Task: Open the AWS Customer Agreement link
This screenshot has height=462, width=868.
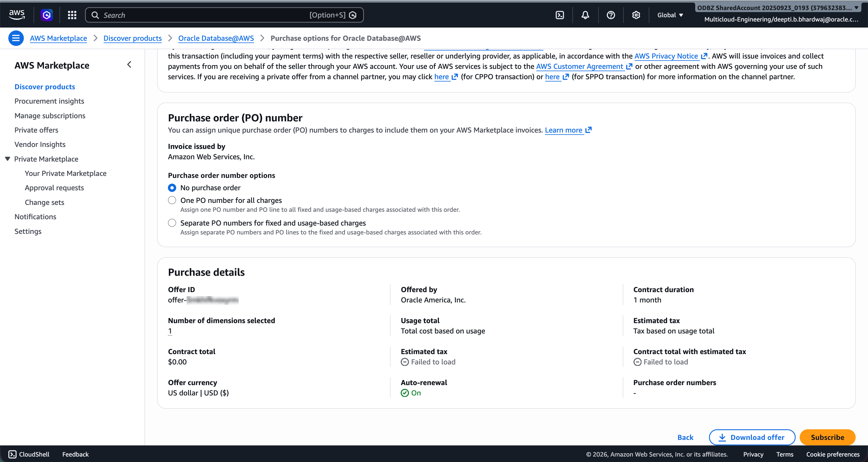Action: click(584, 66)
